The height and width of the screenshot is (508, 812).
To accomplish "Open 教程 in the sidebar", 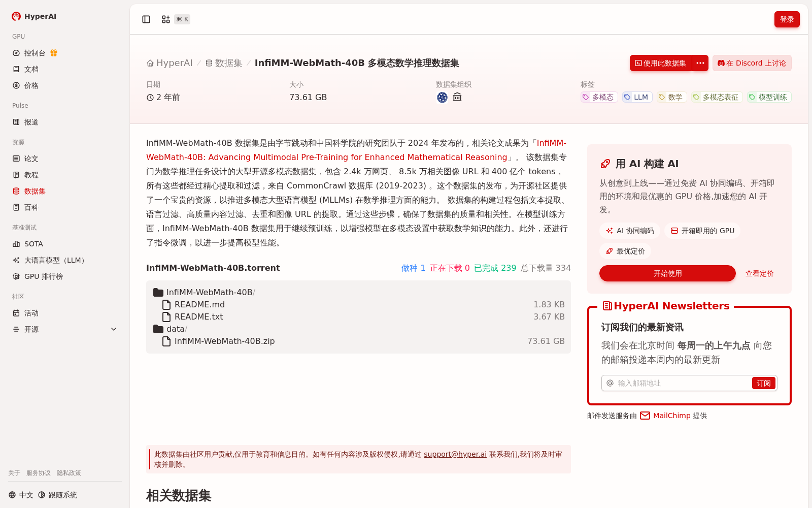I will [x=31, y=175].
